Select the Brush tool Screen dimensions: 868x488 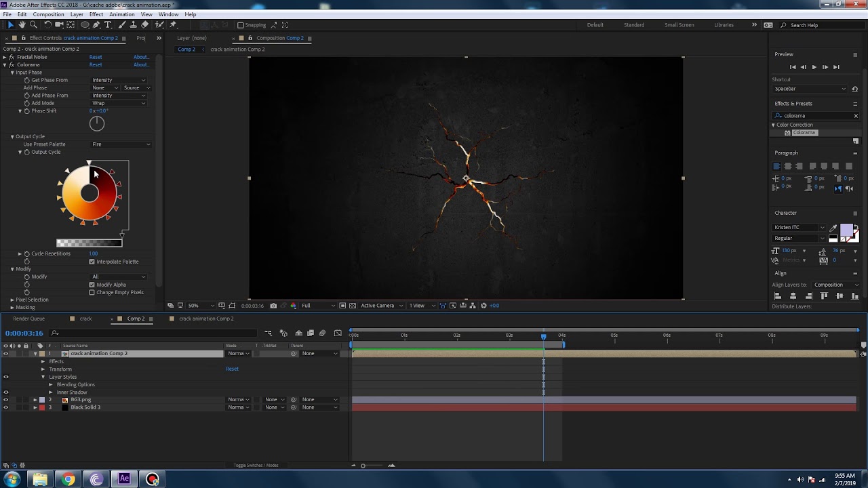[121, 25]
